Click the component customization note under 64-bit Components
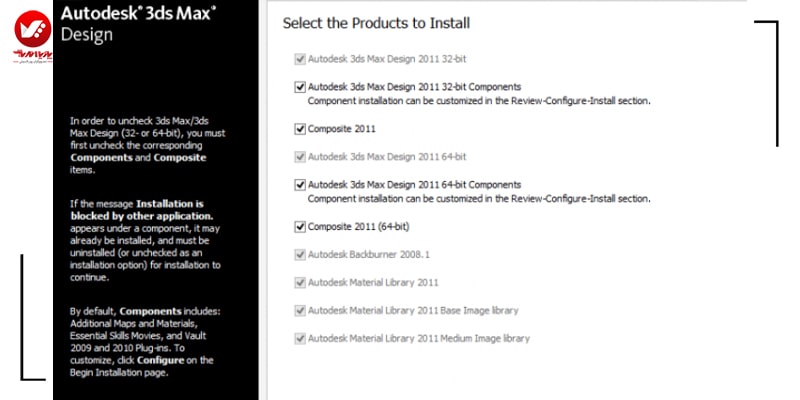The image size is (800, 400). 479,198
